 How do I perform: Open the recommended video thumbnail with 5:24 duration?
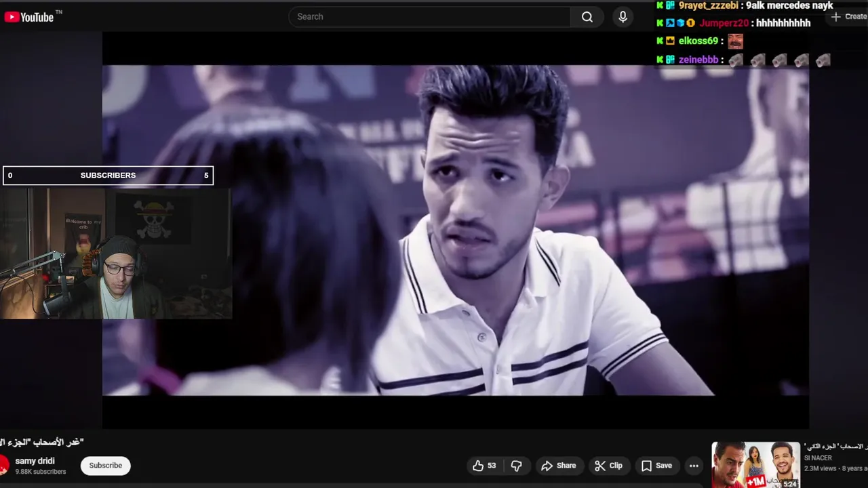click(x=755, y=465)
